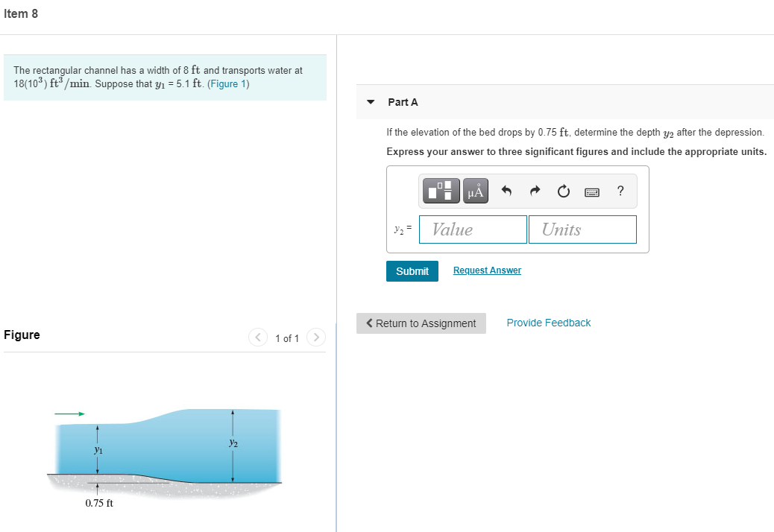Image resolution: width=774 pixels, height=532 pixels.
Task: Select the μÅ units symbol icon
Action: pos(474,190)
